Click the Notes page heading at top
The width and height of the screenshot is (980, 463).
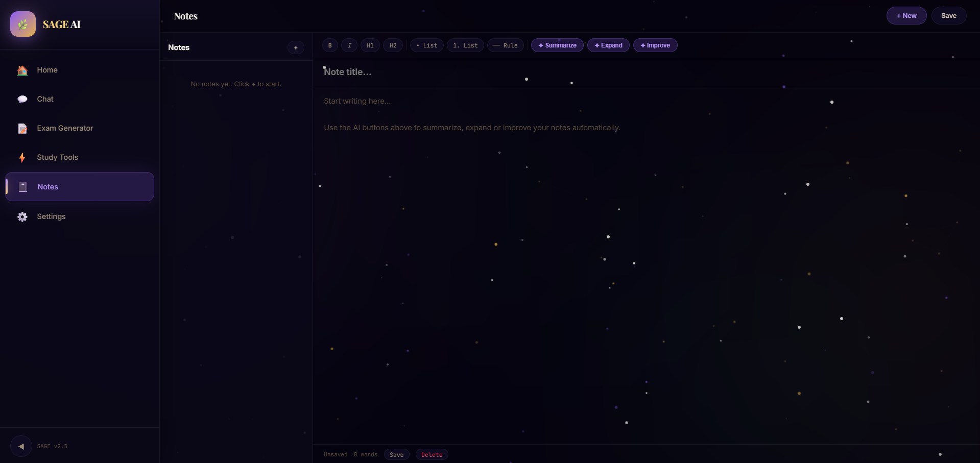tap(186, 16)
